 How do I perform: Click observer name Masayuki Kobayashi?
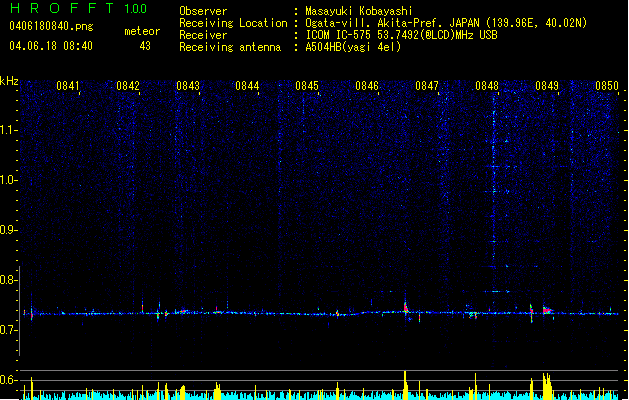[359, 11]
